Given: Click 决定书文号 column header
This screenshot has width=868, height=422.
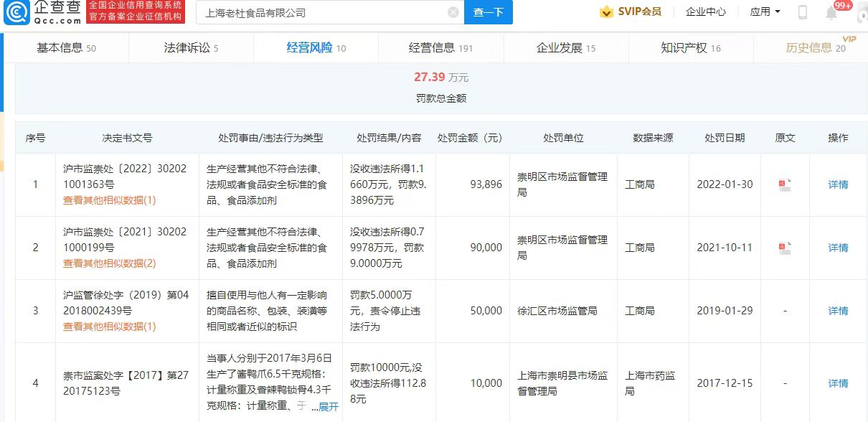Looking at the screenshot, I should (x=128, y=138).
